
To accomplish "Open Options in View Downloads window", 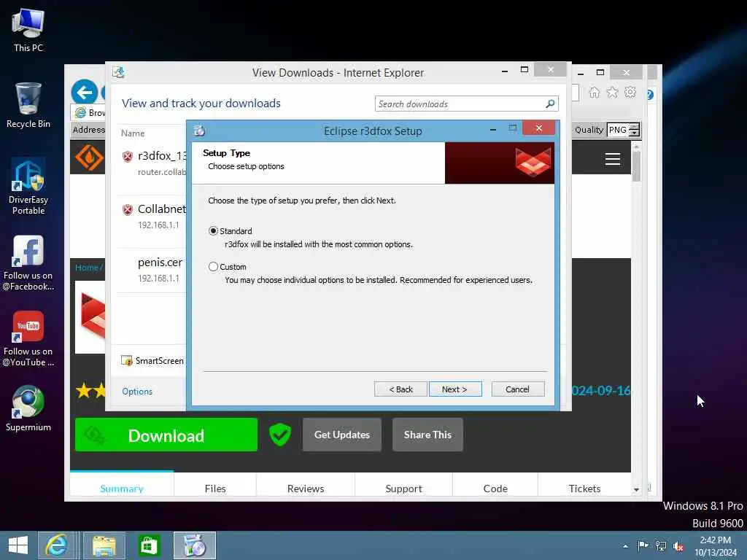I will point(137,391).
